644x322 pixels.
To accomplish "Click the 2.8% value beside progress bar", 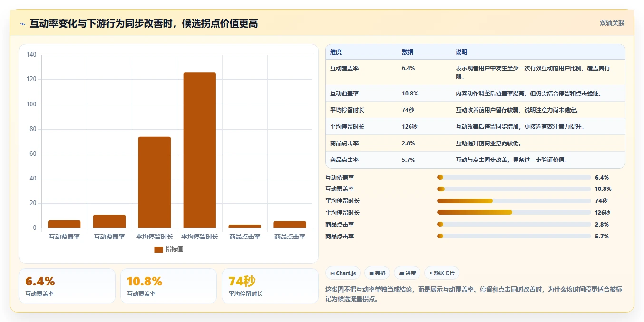I will coord(602,225).
